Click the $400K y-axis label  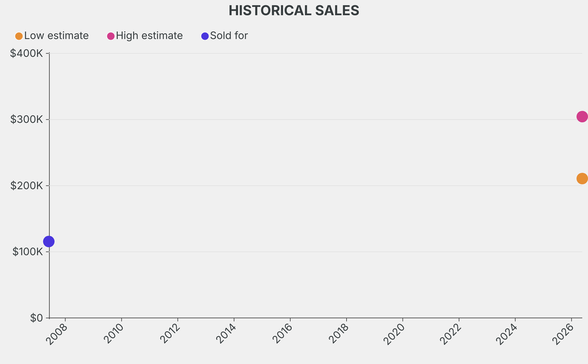[27, 53]
